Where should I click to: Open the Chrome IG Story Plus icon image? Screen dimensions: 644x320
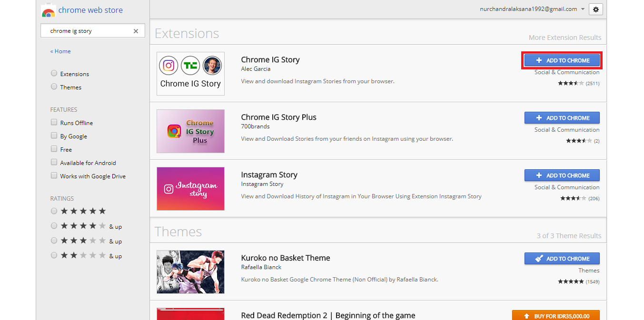click(190, 131)
